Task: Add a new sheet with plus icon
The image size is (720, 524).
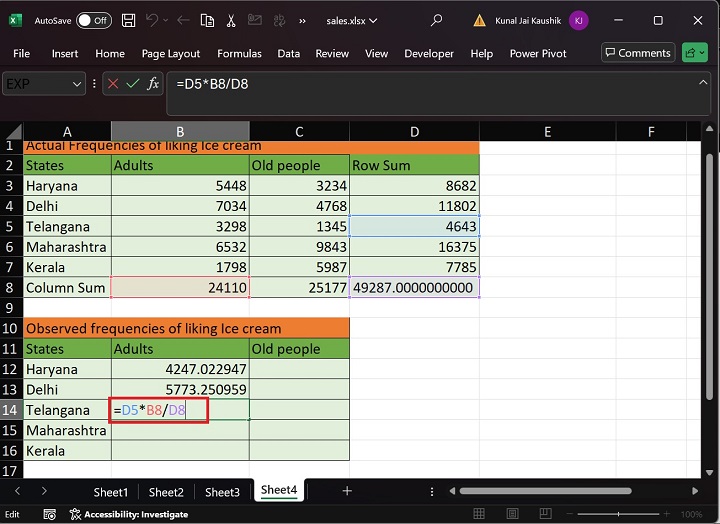Action: 347,491
